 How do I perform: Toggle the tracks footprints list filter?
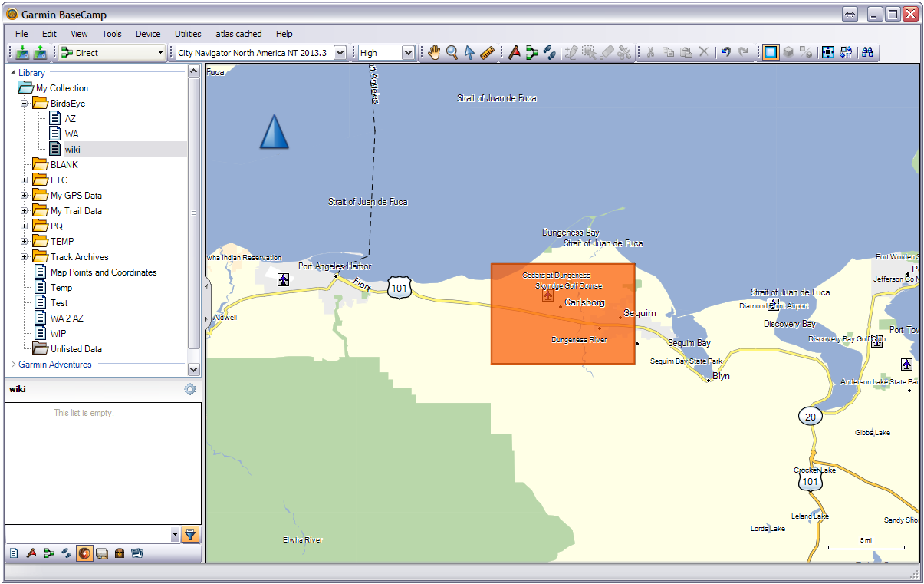point(67,553)
